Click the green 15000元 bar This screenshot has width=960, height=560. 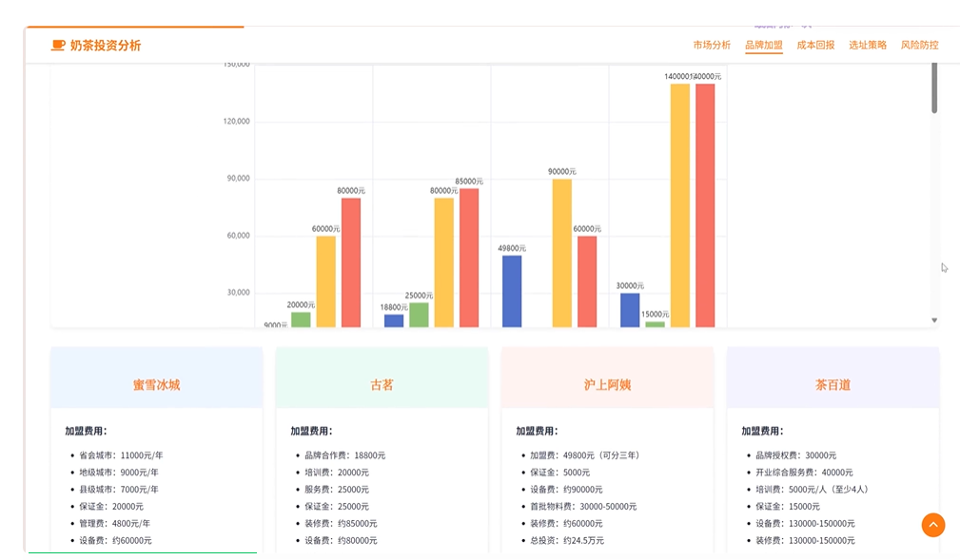tap(656, 324)
